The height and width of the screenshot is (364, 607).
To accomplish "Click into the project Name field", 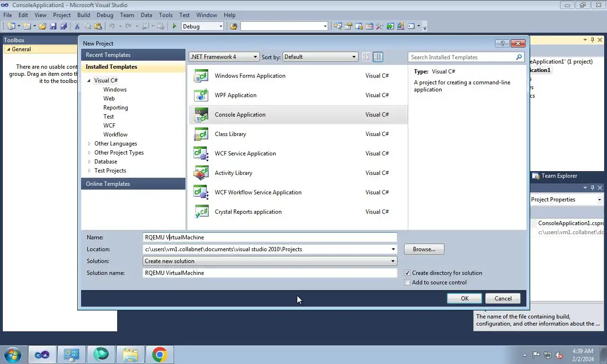I will coord(270,237).
